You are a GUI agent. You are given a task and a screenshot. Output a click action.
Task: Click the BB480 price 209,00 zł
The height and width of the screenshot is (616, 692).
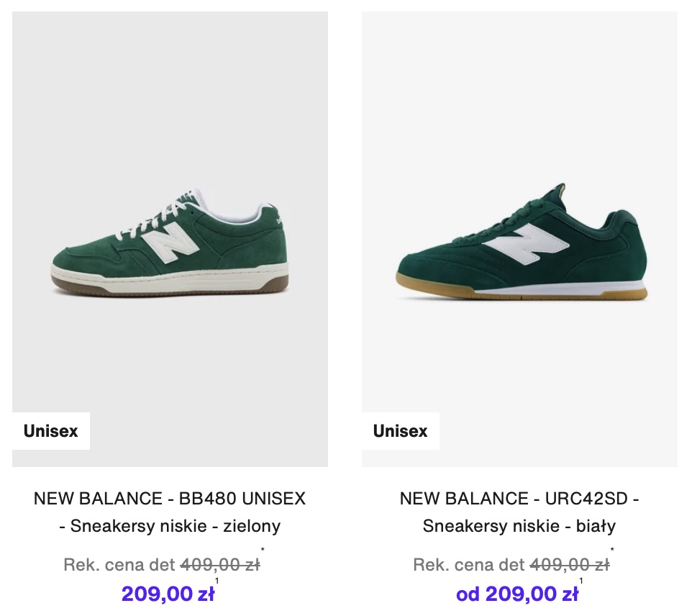tap(167, 594)
